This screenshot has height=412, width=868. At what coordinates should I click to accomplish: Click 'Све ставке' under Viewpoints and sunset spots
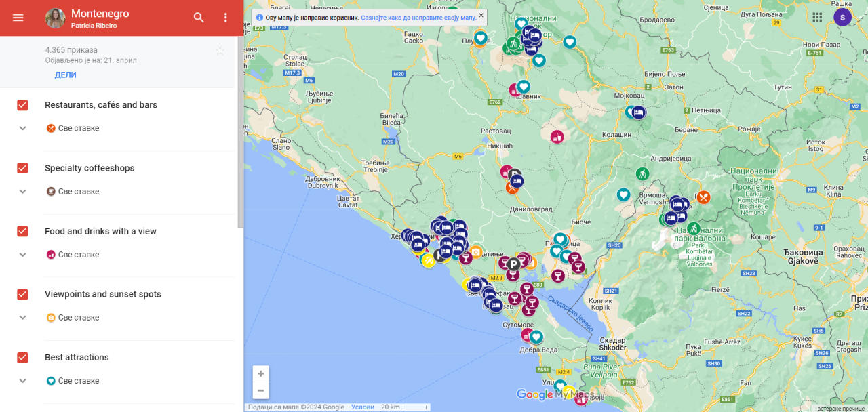coord(79,318)
